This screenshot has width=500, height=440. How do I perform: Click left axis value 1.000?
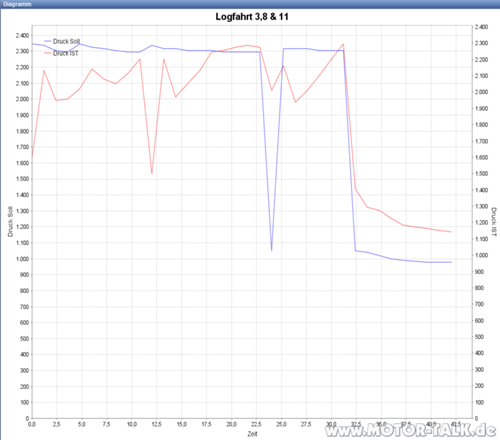pos(22,259)
